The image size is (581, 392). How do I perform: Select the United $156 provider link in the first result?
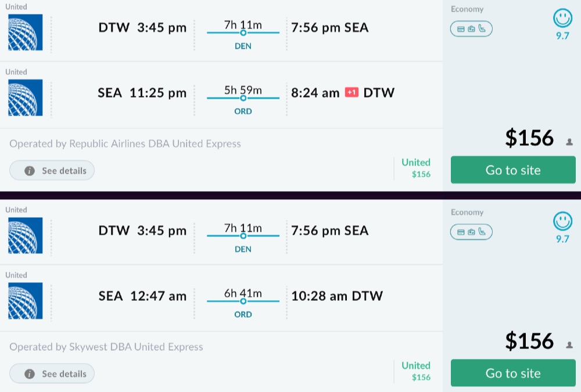pos(416,167)
